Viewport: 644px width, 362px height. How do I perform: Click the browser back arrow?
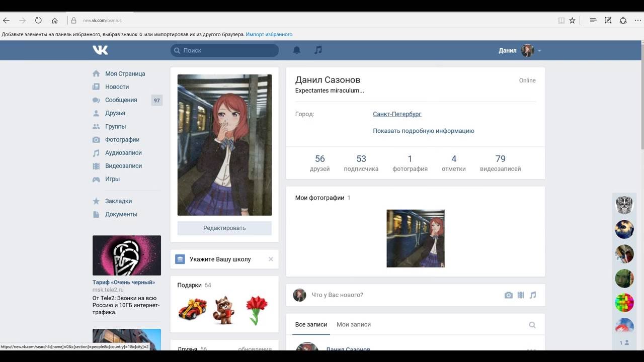click(x=6, y=21)
